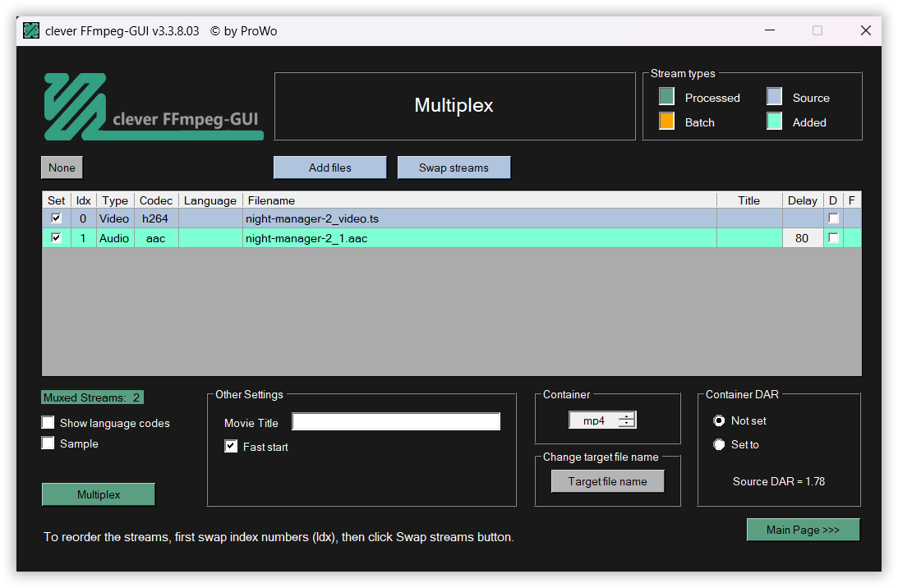Click Idx cell 0 of Video row

click(84, 218)
